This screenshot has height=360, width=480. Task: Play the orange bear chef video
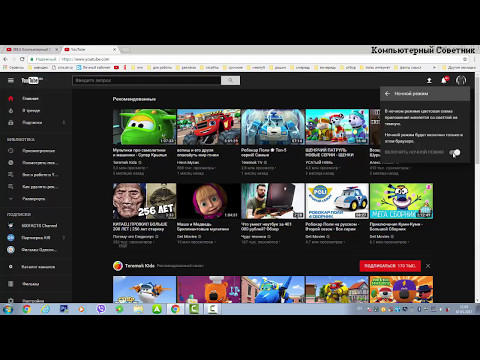(209, 289)
